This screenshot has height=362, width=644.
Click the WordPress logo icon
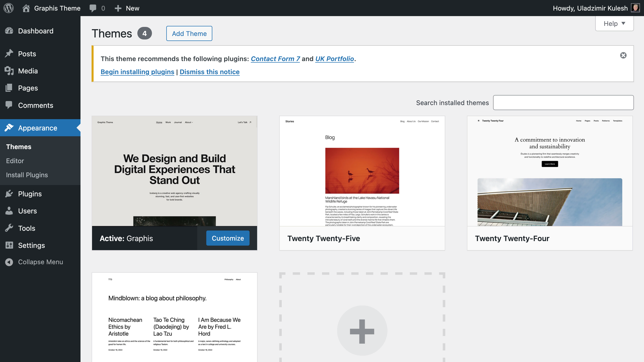point(9,8)
